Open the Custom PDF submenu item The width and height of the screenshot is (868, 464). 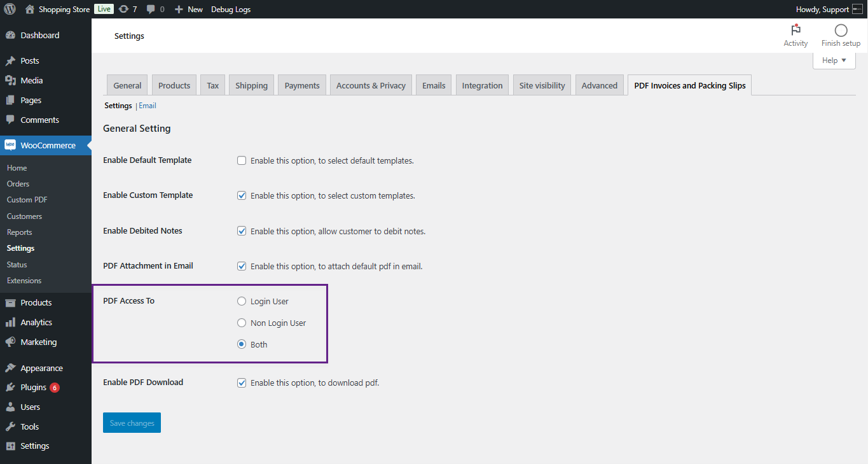point(27,200)
